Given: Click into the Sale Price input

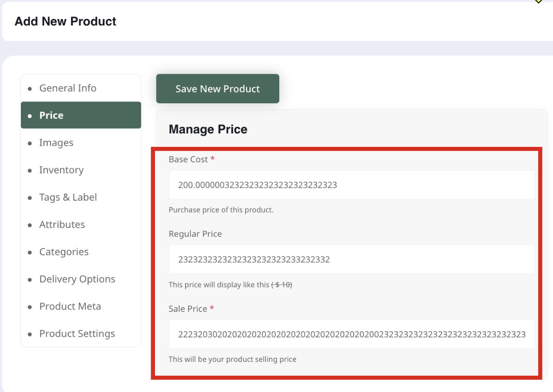Looking at the screenshot, I should tap(351, 334).
